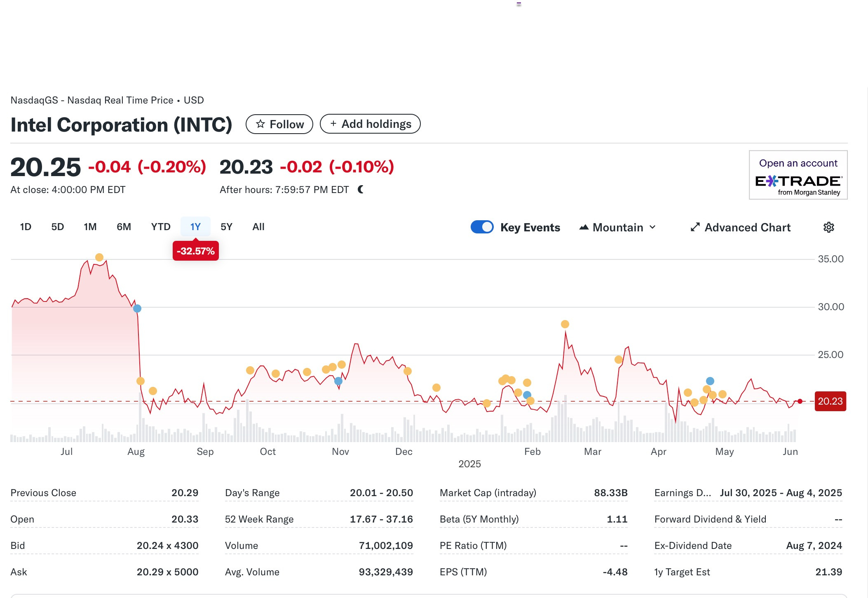The height and width of the screenshot is (598, 868).
Task: Click the Open value 20.33
Action: [185, 519]
